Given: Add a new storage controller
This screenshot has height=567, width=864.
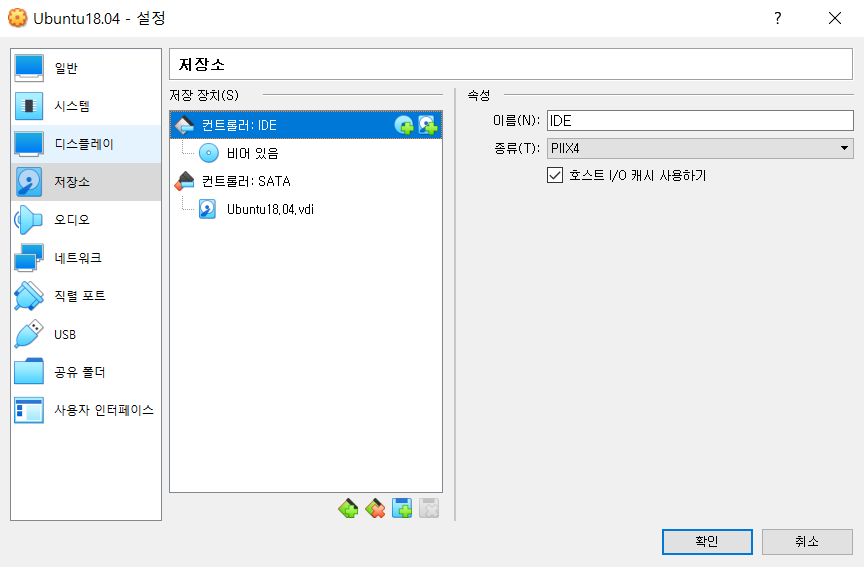Looking at the screenshot, I should tap(348, 508).
